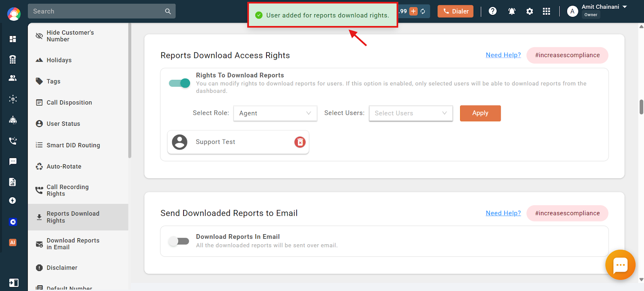Viewport: 644px width, 291px height.
Task: Open the help question mark icon
Action: (493, 11)
